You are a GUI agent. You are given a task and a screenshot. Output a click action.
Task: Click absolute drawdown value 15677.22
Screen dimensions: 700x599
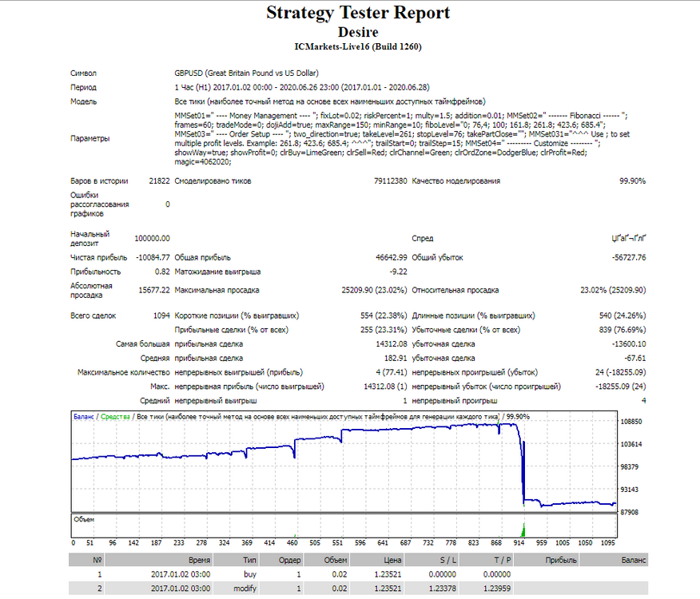tap(154, 291)
